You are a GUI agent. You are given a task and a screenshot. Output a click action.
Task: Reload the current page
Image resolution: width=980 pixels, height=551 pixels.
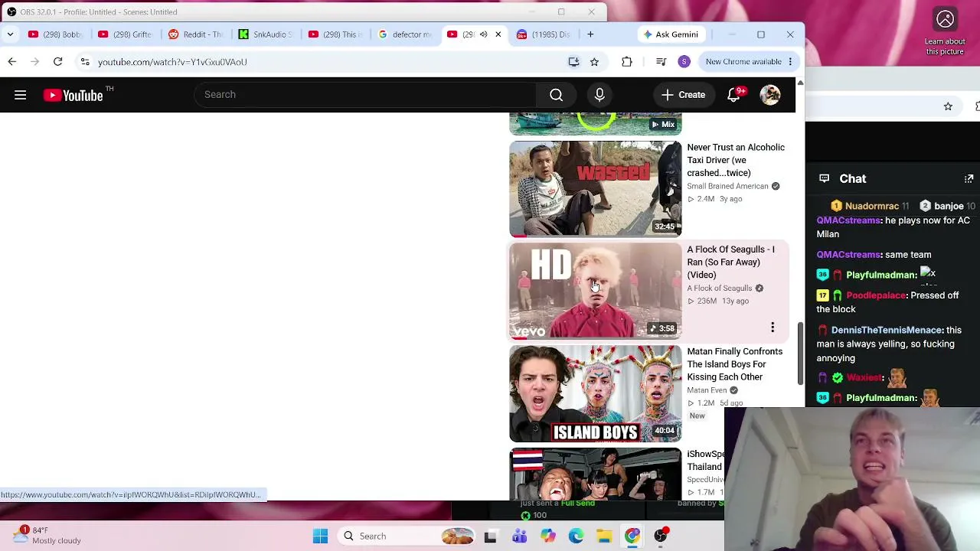57,62
